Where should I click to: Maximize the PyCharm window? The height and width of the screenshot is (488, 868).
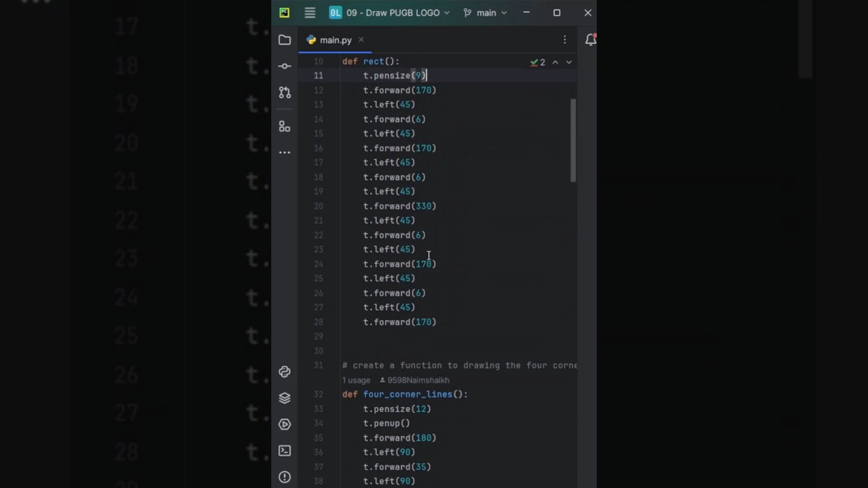557,13
